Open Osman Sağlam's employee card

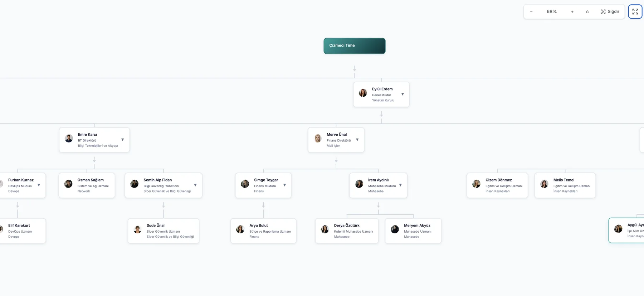[x=87, y=185]
